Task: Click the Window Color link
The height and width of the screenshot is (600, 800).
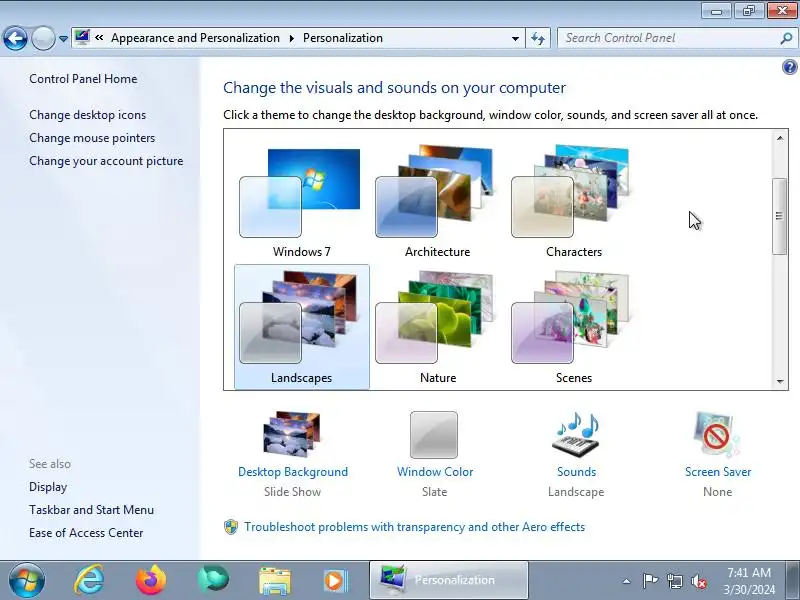Action: point(435,472)
